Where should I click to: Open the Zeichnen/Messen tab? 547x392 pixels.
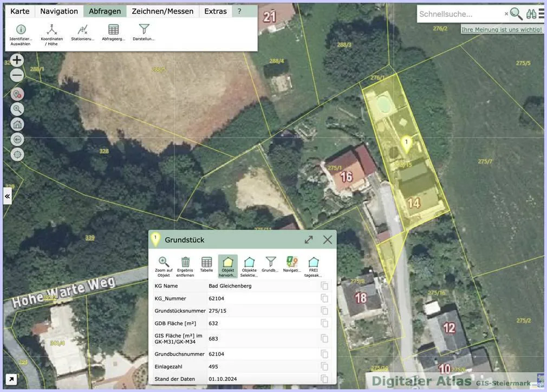pos(162,11)
